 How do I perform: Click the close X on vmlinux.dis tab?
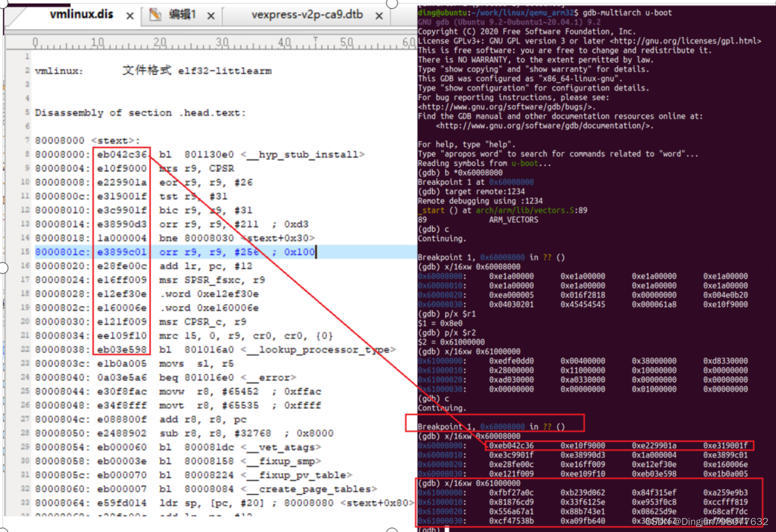tap(129, 15)
